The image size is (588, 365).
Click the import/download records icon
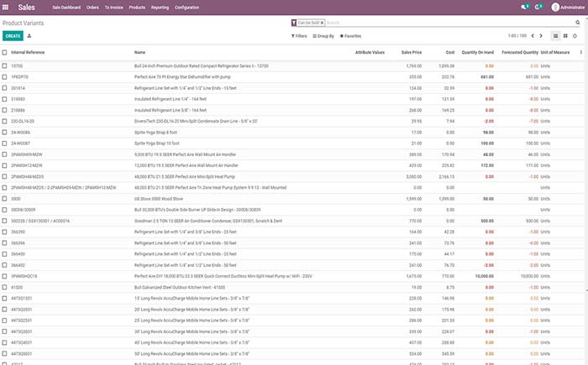29,36
